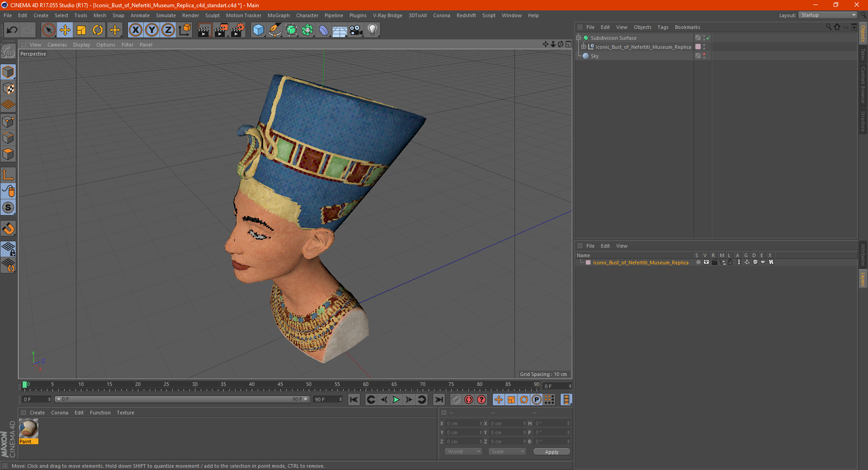Viewport: 868px width, 470px height.
Task: Toggle Z axis lock
Action: pos(168,30)
